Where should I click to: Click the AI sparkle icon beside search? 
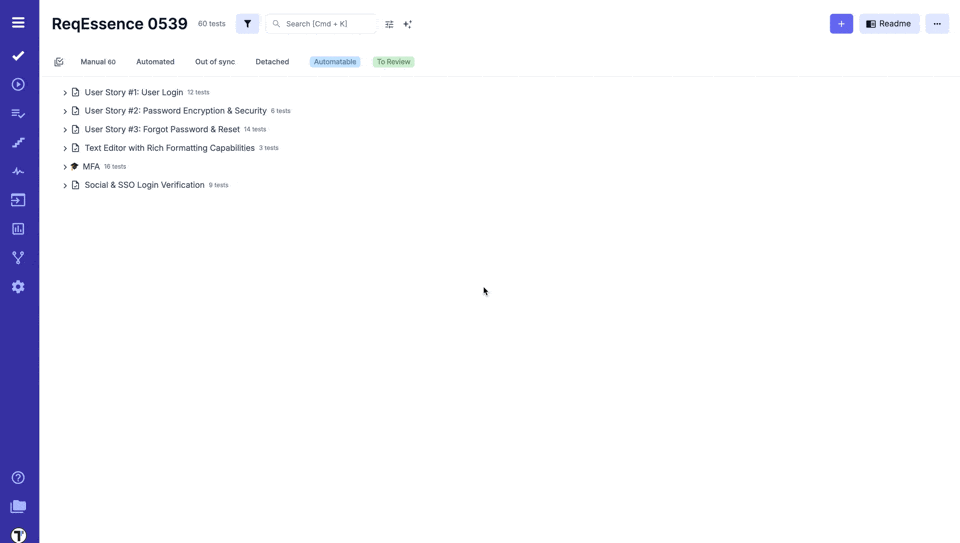(407, 24)
